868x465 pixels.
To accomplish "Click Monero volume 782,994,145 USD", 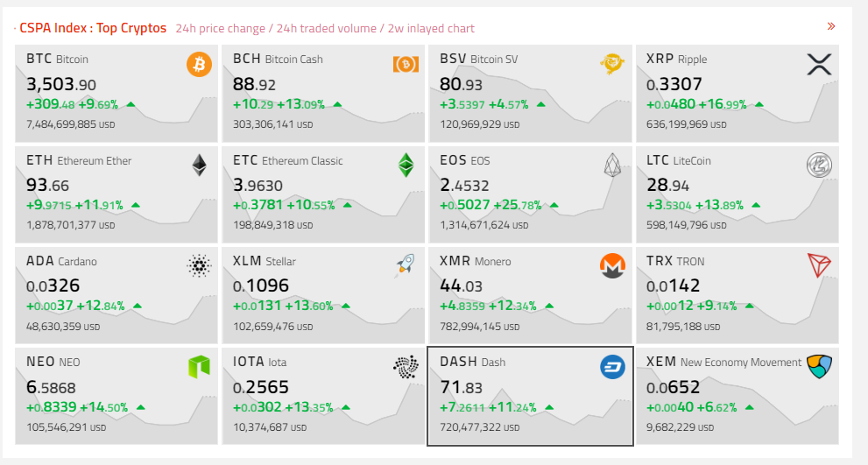I will [479, 327].
